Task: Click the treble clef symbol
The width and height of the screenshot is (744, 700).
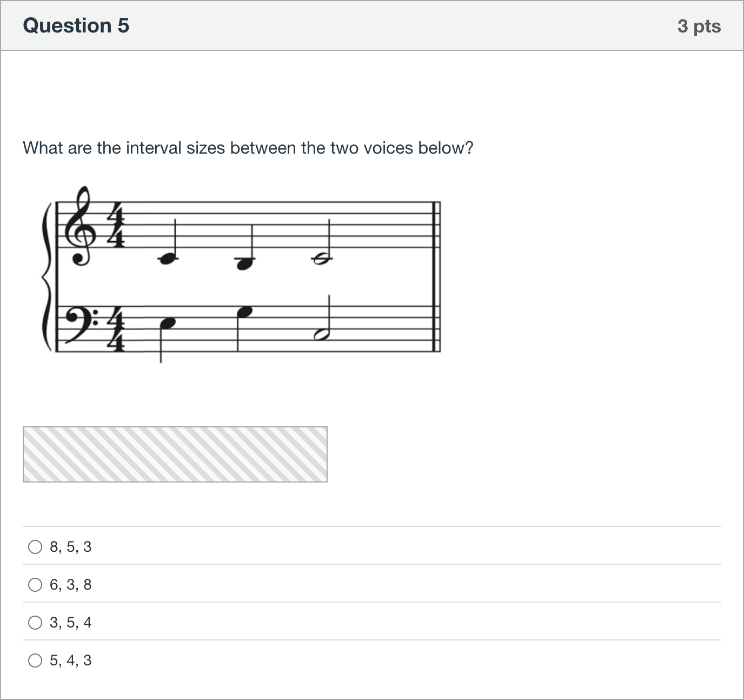Action: coord(82,226)
